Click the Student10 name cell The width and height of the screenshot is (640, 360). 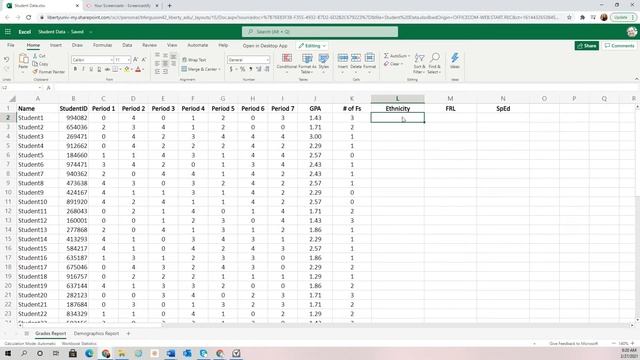[x=37, y=202]
